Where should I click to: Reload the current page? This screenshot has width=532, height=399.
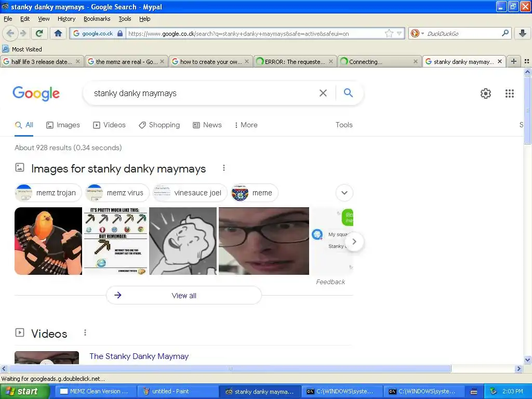(39, 33)
